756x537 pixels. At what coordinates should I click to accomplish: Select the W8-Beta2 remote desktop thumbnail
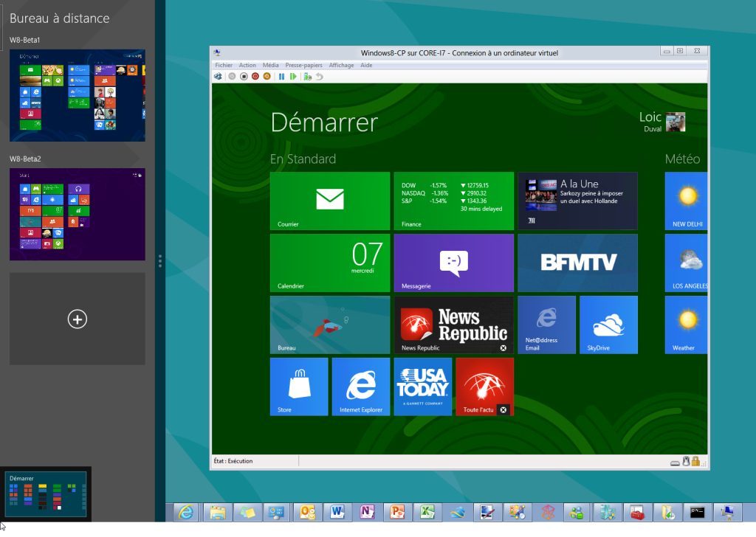pyautogui.click(x=77, y=214)
